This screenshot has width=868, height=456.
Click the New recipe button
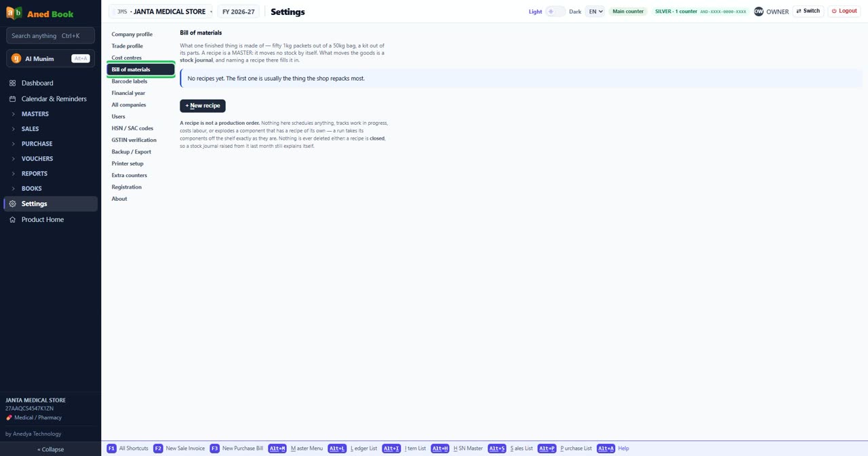pos(203,106)
